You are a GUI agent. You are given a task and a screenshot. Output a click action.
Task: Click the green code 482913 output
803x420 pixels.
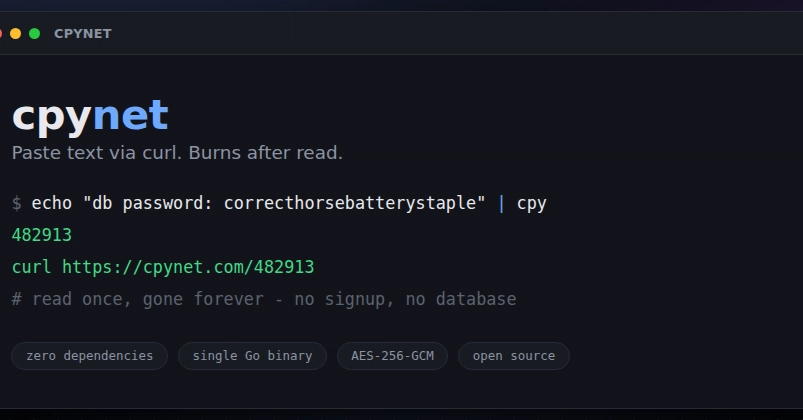(41, 235)
